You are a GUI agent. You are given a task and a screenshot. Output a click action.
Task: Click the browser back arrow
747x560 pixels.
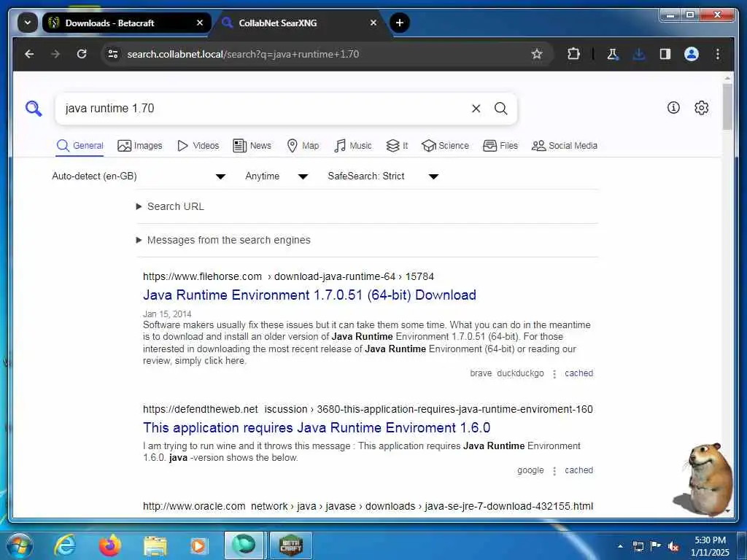[29, 54]
